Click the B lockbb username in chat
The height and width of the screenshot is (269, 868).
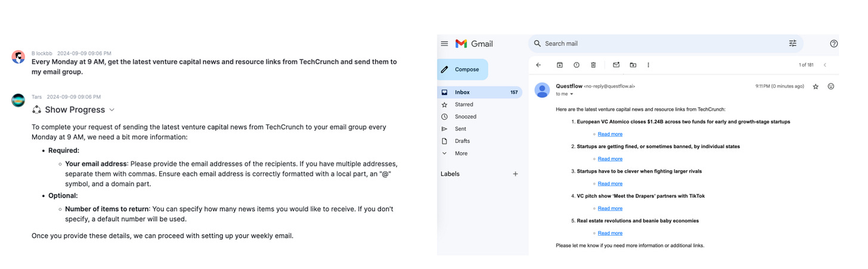click(x=42, y=54)
